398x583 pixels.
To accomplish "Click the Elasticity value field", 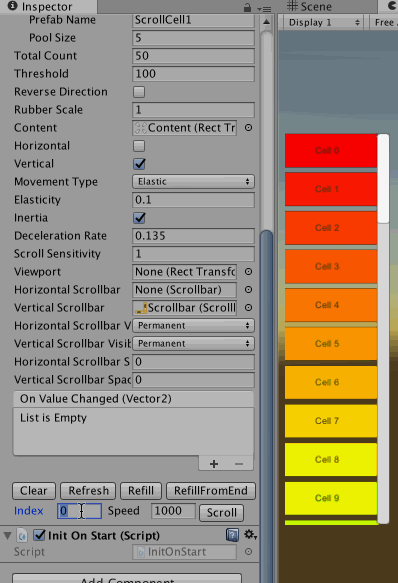I will click(193, 200).
